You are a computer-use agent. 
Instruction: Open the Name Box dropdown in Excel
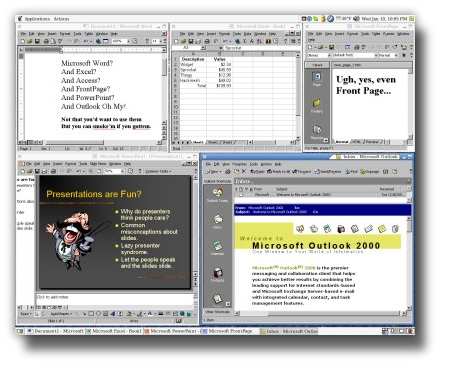click(x=203, y=48)
